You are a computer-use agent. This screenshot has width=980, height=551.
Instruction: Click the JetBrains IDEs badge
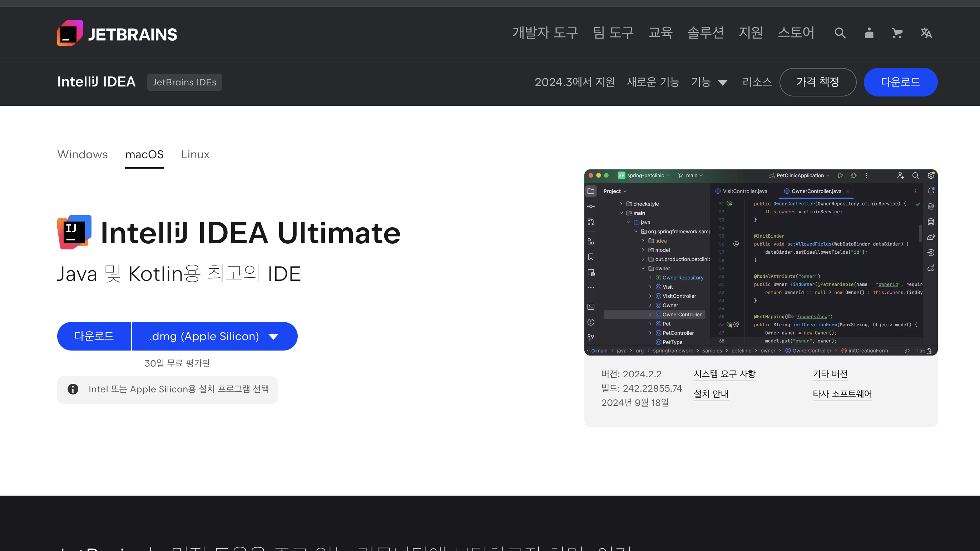click(184, 82)
